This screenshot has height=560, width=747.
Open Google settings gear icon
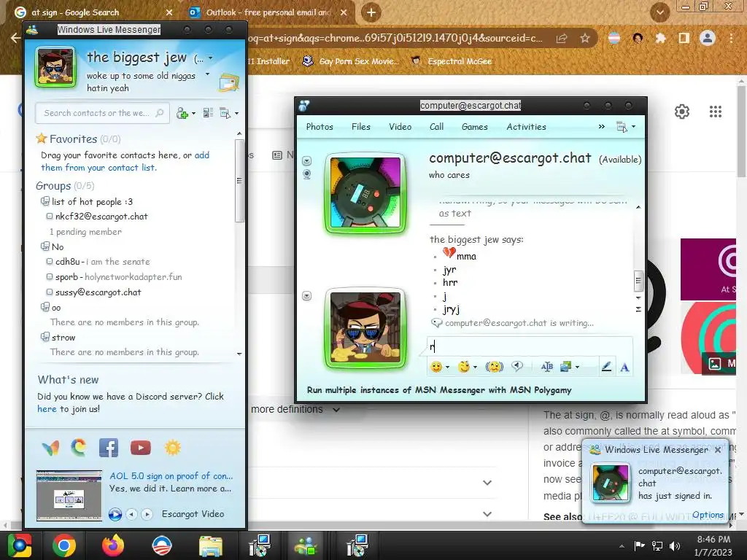pos(682,112)
